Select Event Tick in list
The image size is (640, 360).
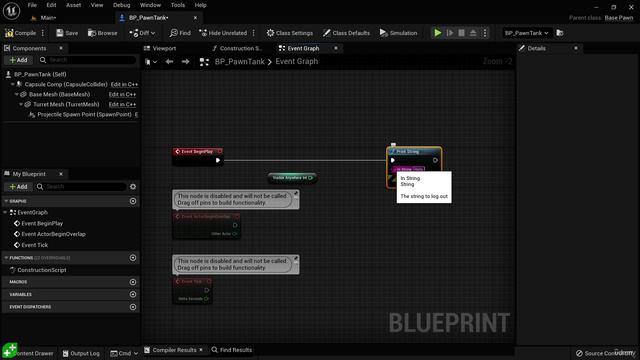tap(35, 245)
